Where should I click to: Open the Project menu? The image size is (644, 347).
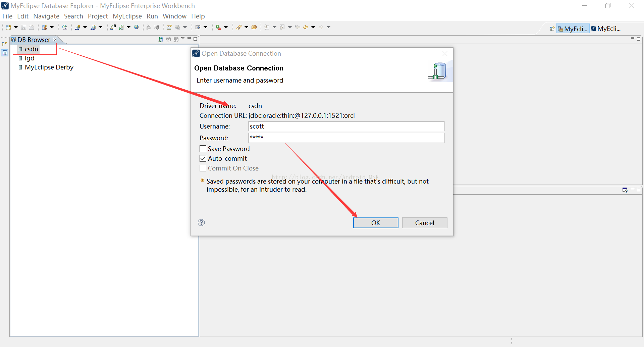coord(98,16)
